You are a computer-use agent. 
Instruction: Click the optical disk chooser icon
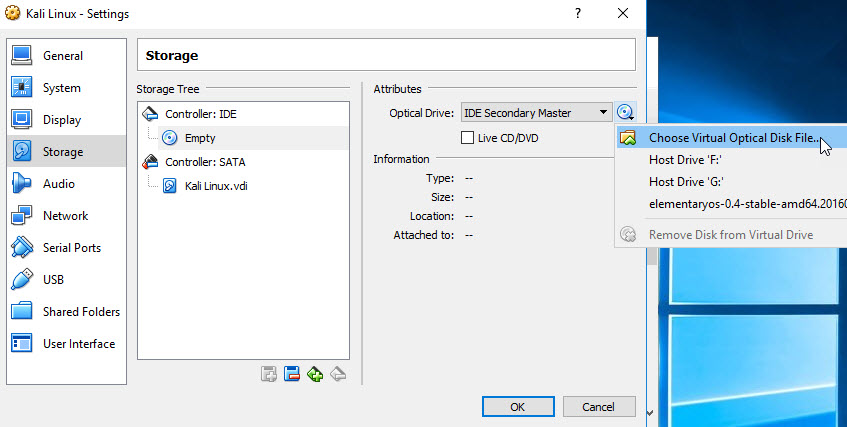(x=626, y=113)
